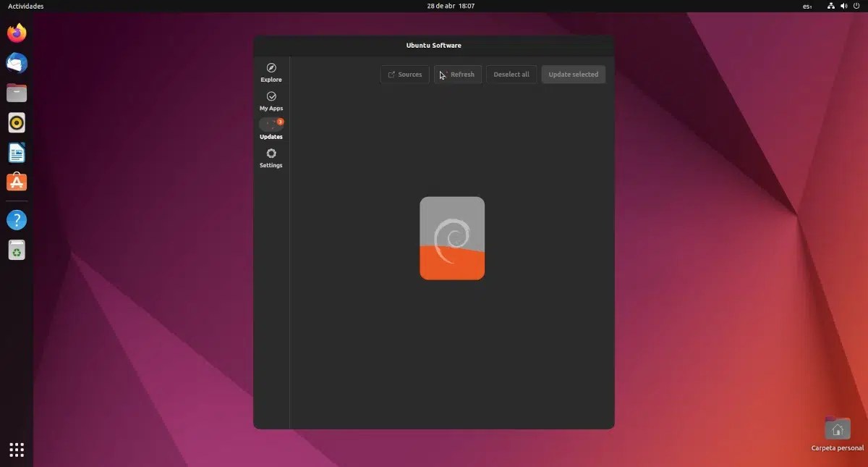Go to My Apps section
868x467 pixels.
click(x=271, y=101)
